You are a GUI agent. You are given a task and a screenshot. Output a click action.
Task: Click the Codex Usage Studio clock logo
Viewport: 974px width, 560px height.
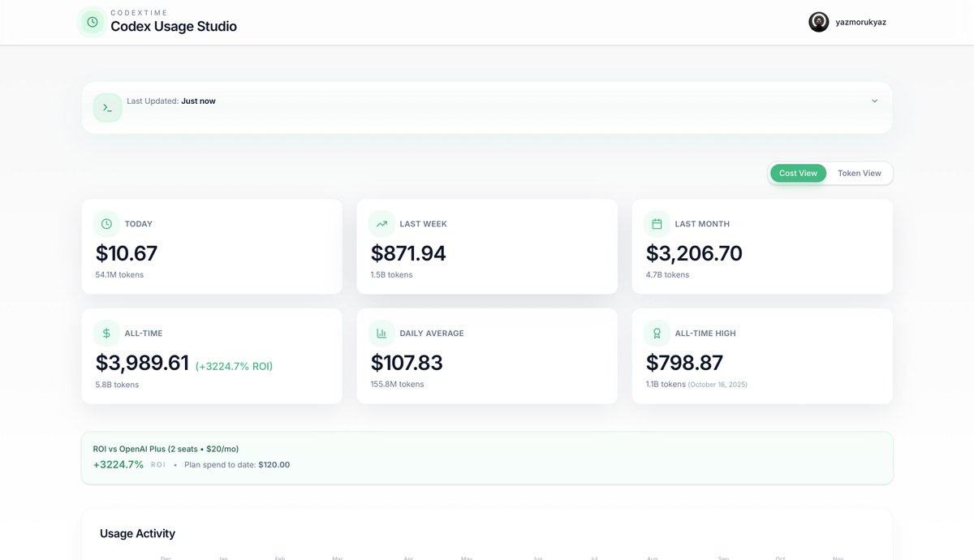coord(92,22)
